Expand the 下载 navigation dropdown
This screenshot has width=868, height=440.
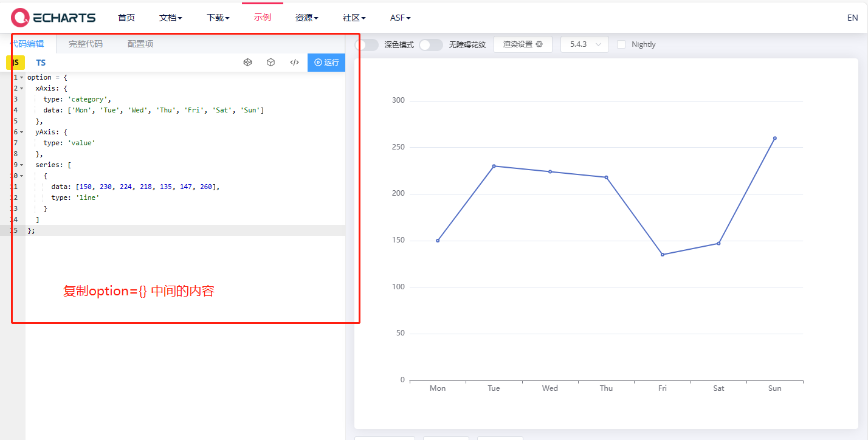click(218, 18)
